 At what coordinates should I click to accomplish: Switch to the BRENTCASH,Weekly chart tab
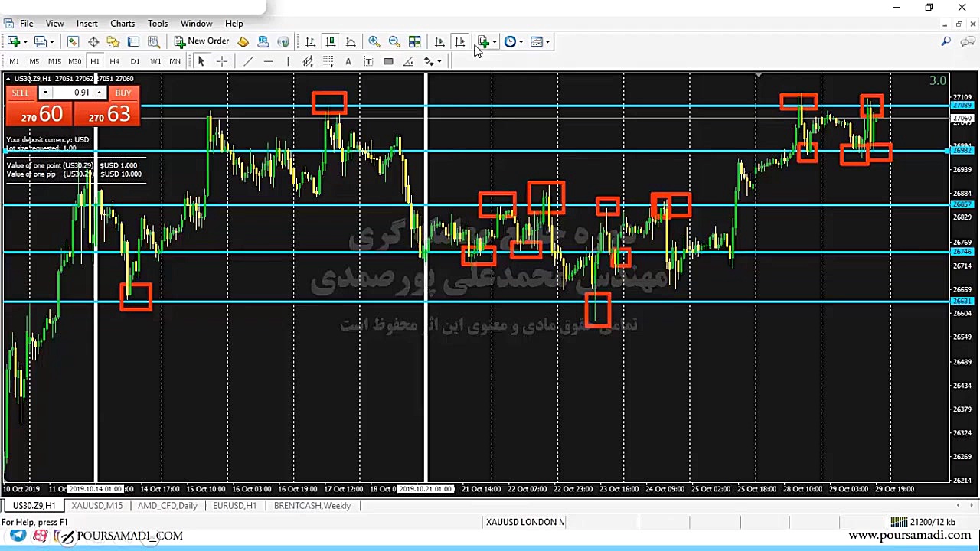click(312, 506)
